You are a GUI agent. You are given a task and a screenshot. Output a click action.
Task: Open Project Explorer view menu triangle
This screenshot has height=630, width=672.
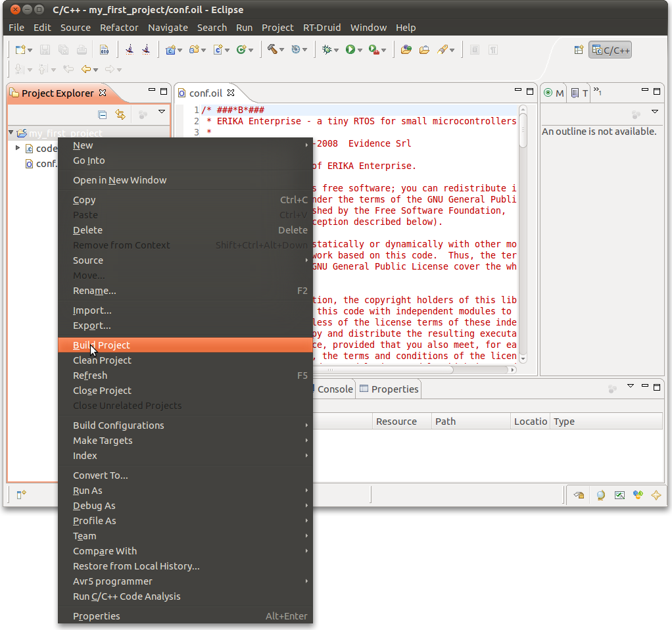(162, 111)
